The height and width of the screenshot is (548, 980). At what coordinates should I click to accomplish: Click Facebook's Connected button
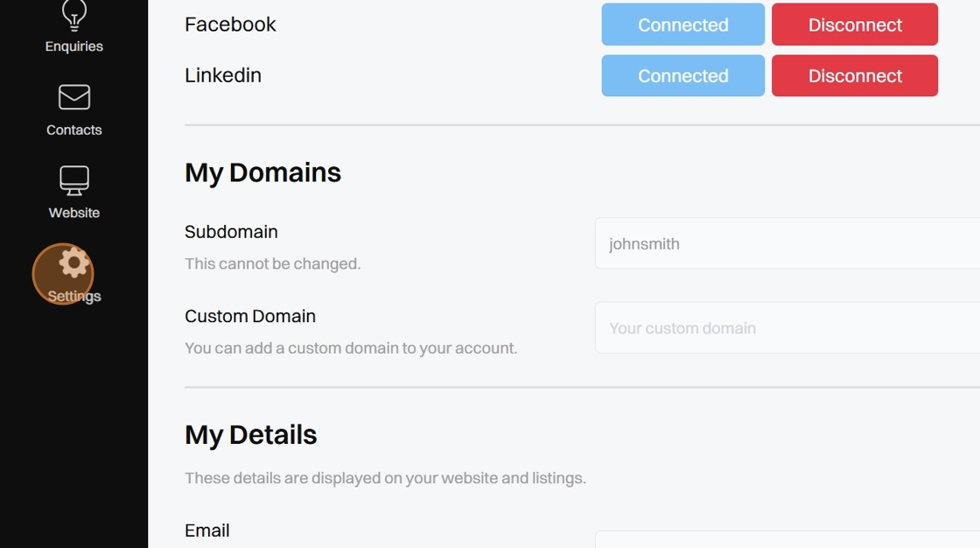682,25
